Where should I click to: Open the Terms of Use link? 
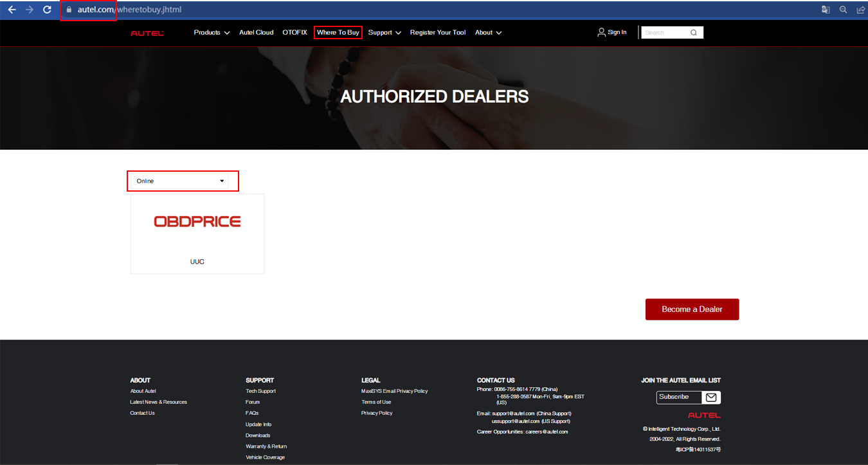click(x=376, y=402)
